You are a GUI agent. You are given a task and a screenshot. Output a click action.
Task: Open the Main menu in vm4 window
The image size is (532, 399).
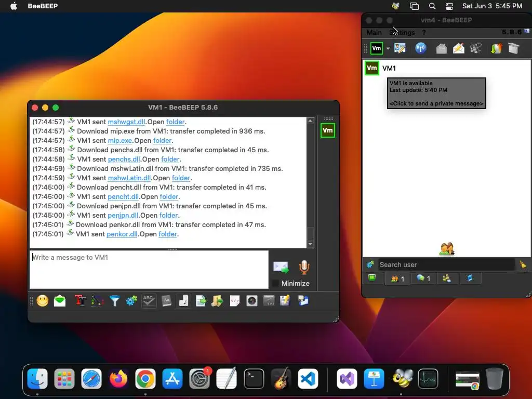(x=374, y=32)
